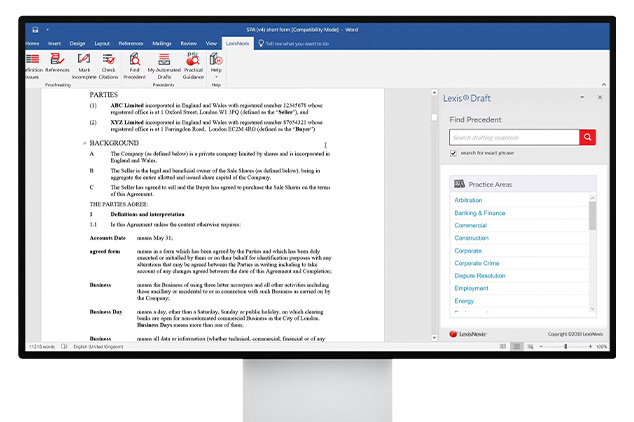Select the Dispute Resolution practice area link
The image size is (634, 422).
point(480,276)
